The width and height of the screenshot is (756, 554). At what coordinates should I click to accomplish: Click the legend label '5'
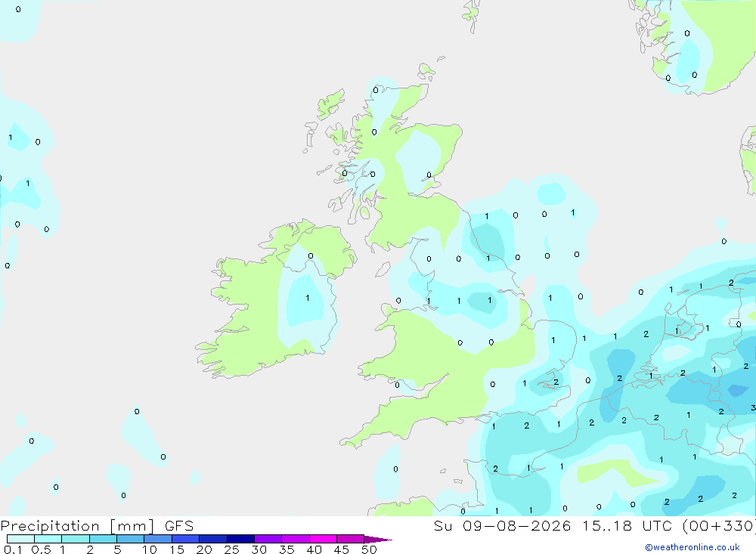[x=117, y=549]
